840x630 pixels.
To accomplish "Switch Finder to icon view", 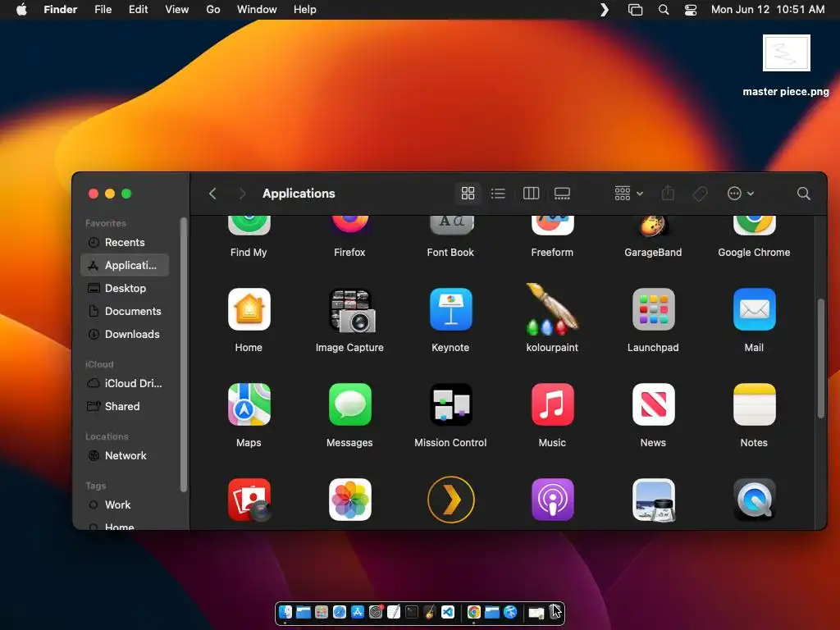I will tap(468, 194).
